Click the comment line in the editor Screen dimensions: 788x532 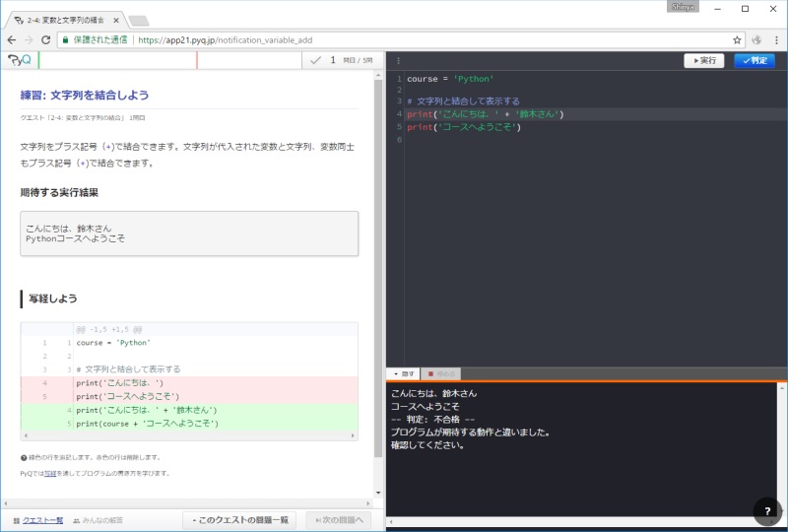tap(463, 101)
